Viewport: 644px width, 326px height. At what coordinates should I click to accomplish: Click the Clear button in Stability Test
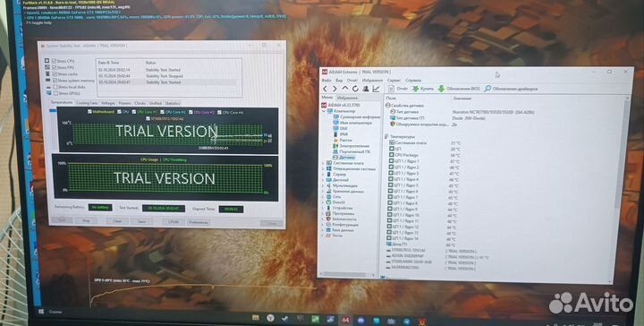[x=117, y=221]
